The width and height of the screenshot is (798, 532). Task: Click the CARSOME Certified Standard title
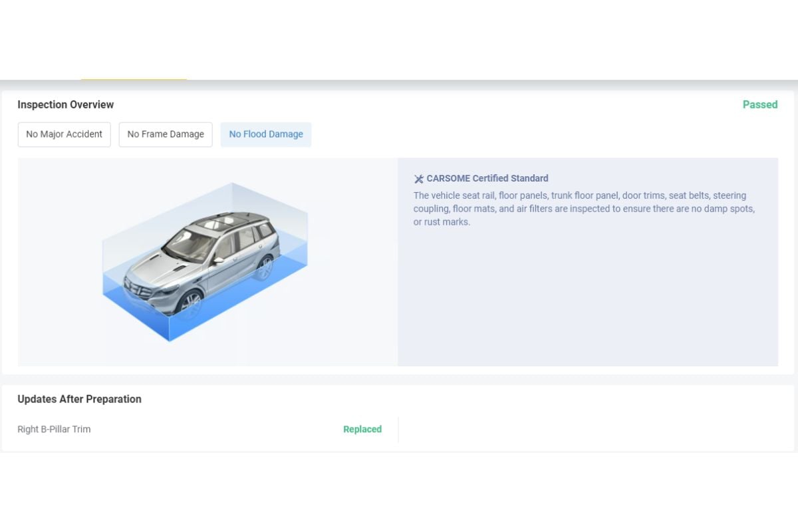click(487, 178)
